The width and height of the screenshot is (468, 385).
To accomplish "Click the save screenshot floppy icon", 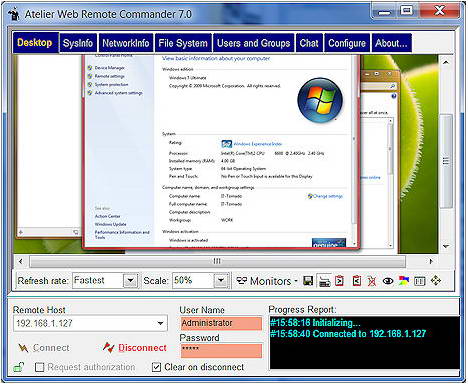I will [308, 281].
